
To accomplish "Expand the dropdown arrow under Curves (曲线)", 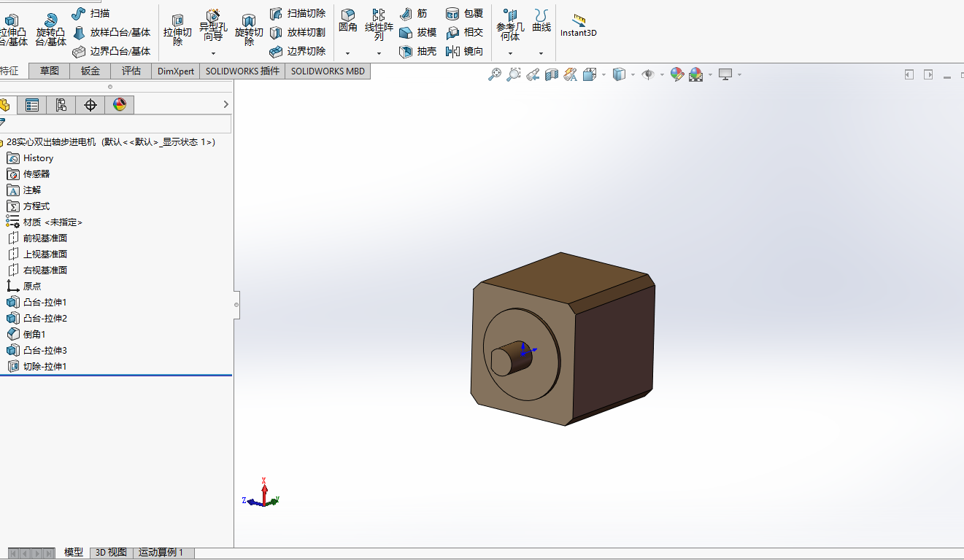I will click(x=541, y=53).
